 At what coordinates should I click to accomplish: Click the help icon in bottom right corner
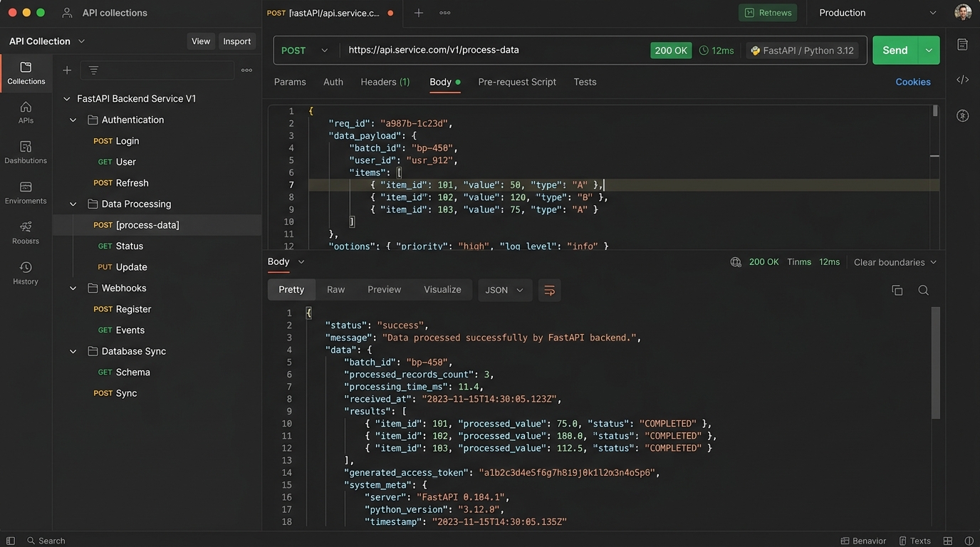point(969,541)
